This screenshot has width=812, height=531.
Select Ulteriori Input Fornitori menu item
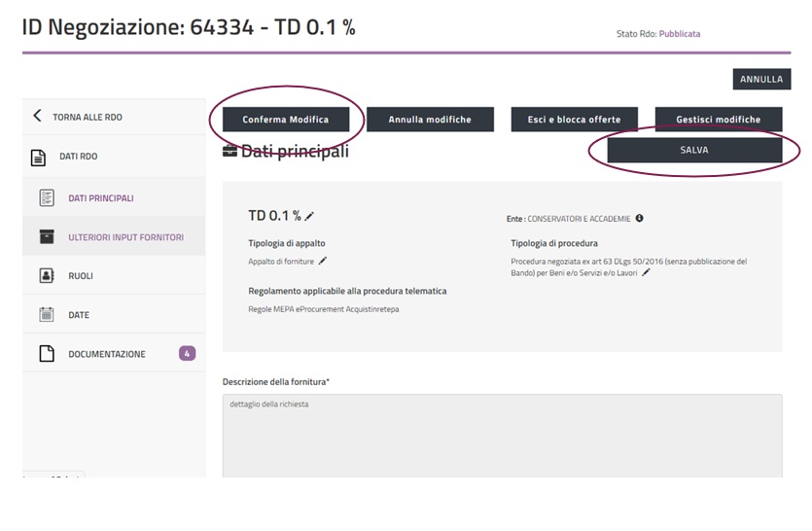(125, 237)
